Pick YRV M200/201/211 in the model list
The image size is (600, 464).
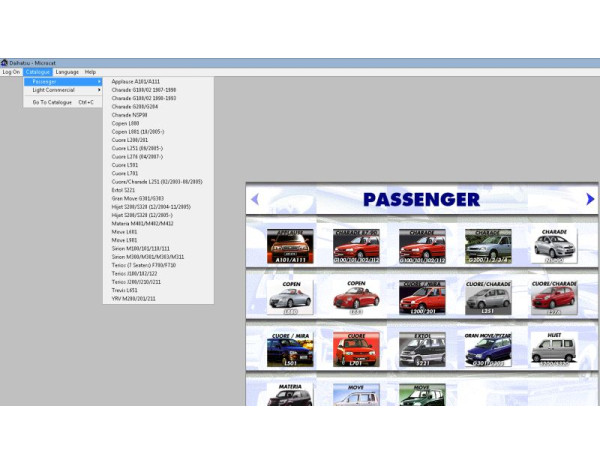pos(132,298)
